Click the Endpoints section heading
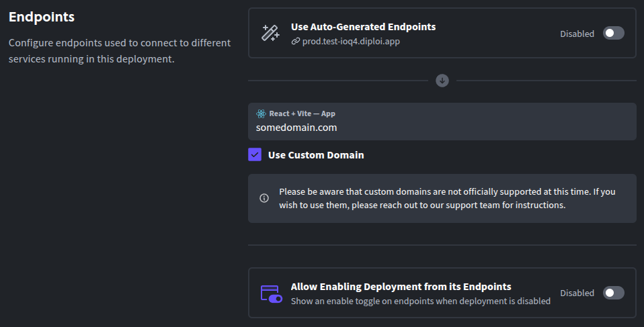The height and width of the screenshot is (327, 644). [42, 17]
